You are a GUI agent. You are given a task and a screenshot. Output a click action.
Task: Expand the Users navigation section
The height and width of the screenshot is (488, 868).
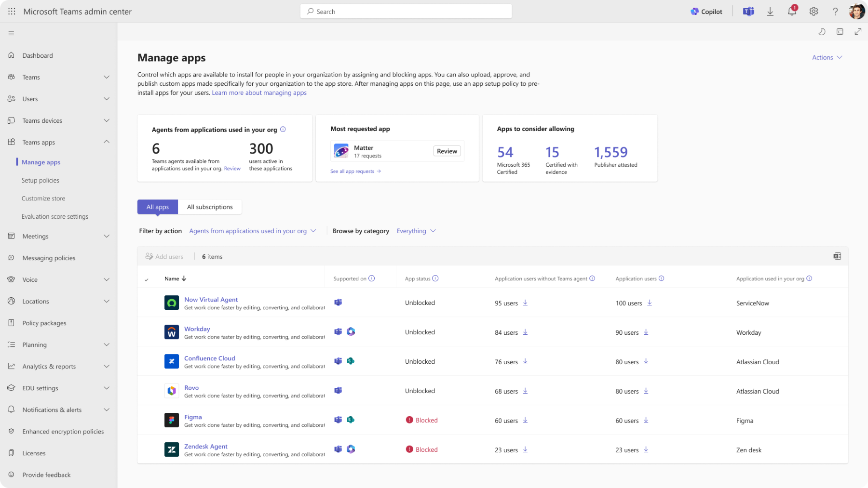pos(107,99)
